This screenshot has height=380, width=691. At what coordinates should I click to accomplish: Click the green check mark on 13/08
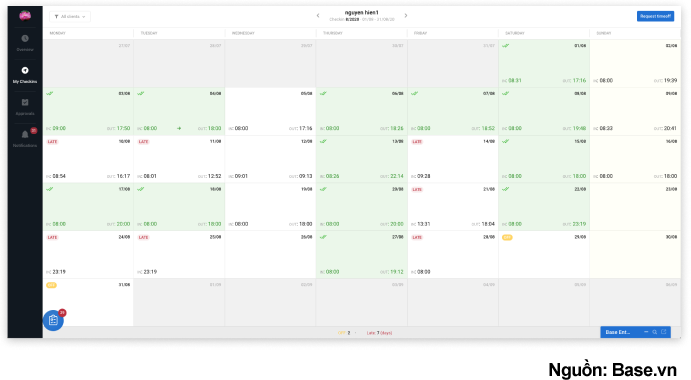[x=323, y=142]
